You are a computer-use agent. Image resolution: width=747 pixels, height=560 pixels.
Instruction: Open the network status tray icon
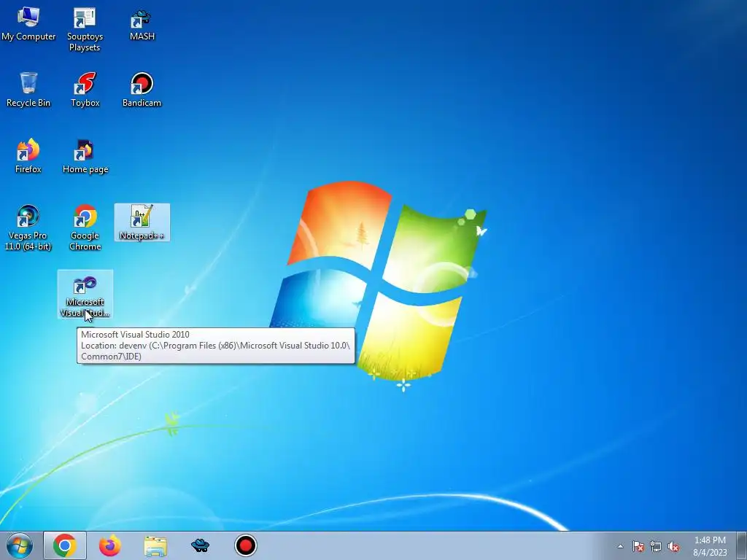point(656,546)
